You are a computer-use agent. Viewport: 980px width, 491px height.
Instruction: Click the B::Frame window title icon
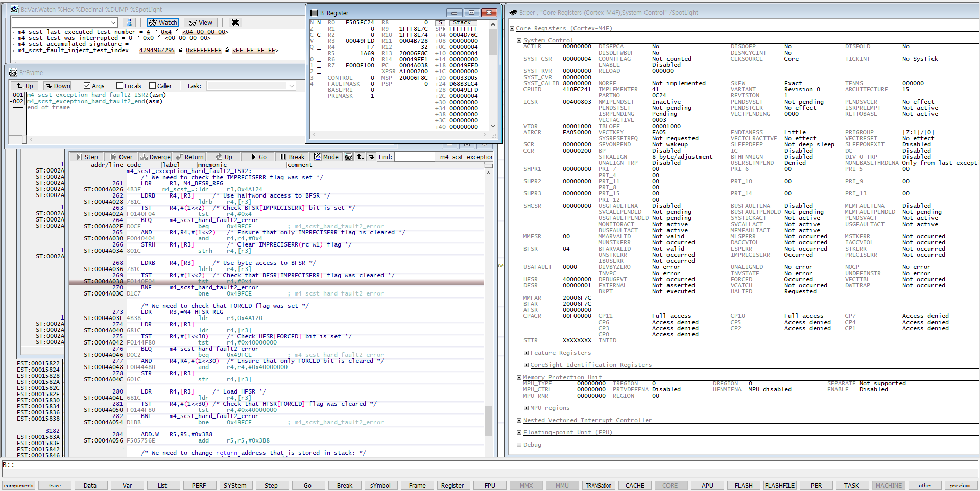tap(13, 72)
